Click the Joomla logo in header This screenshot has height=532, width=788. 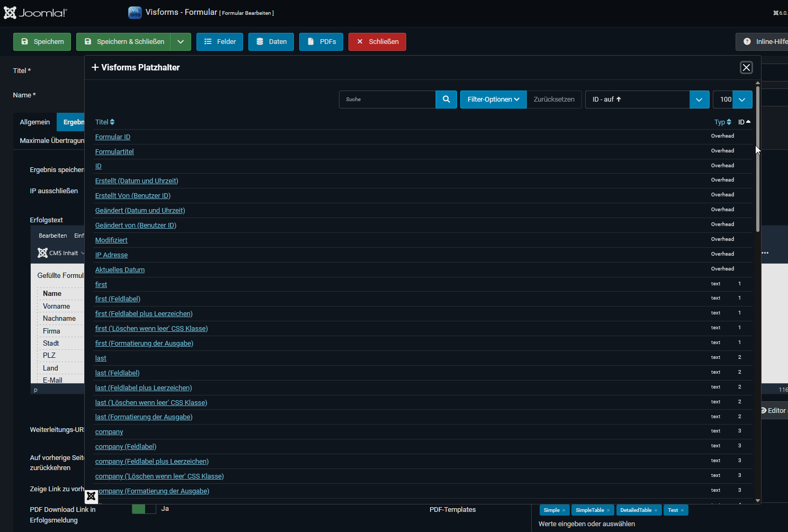click(x=35, y=13)
